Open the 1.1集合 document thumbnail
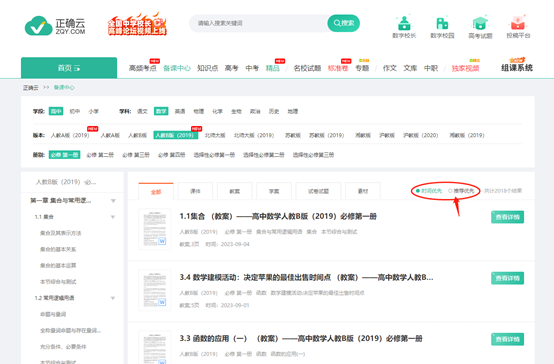The image size is (554, 364). point(155,229)
